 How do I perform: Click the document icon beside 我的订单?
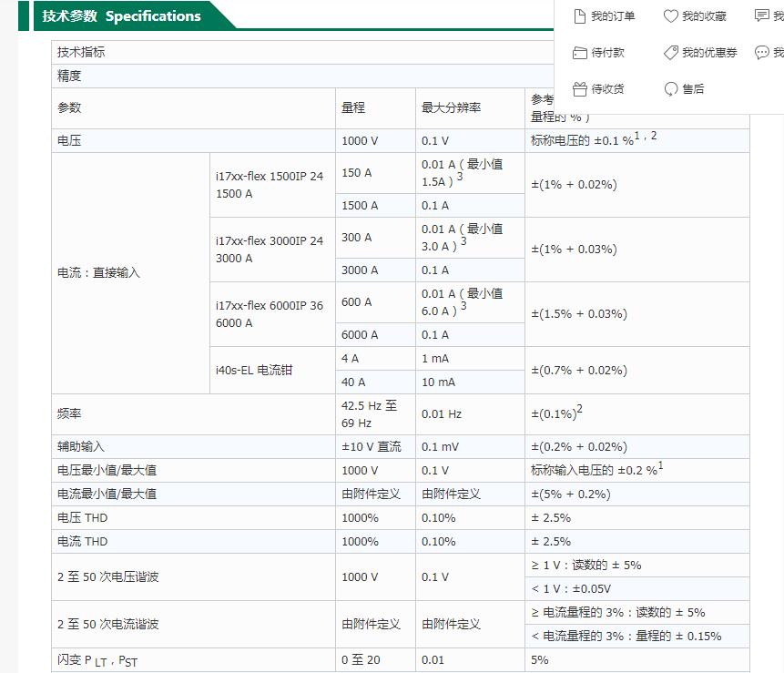point(579,16)
